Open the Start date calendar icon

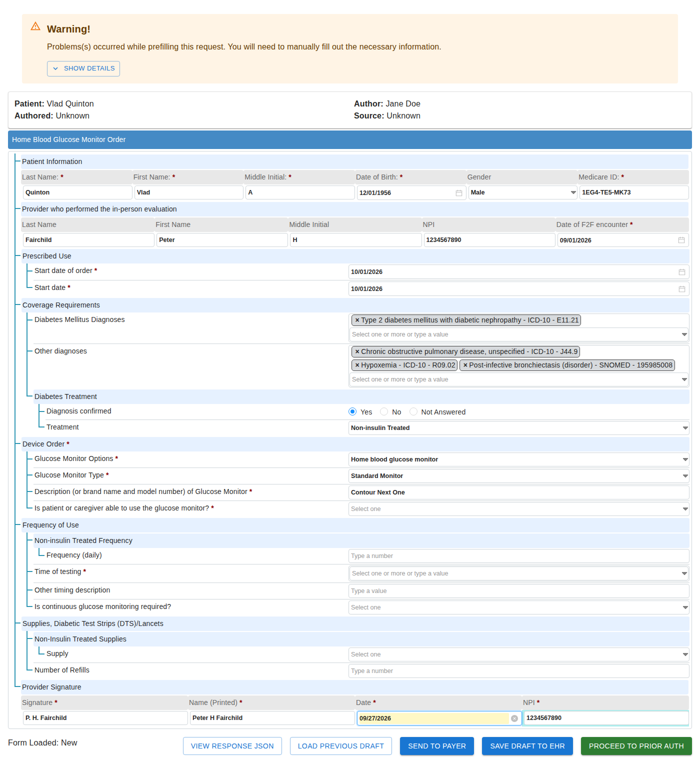click(x=681, y=289)
